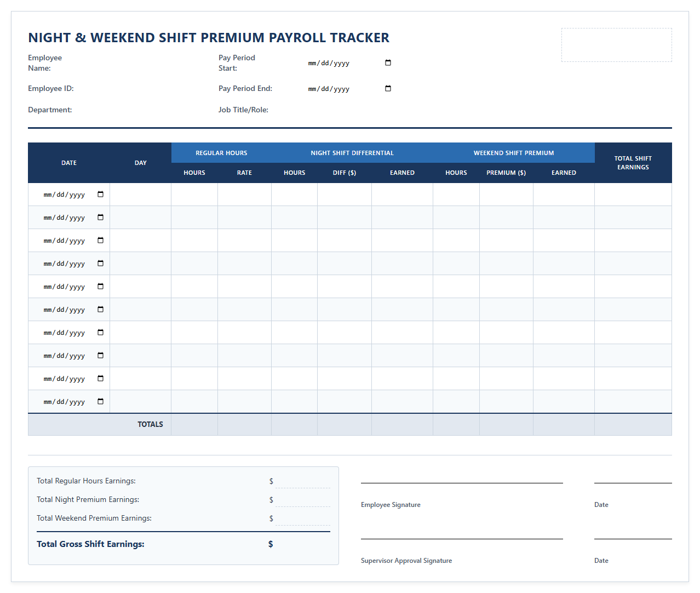
Task: Open the calendar icon in first date row
Action: (100, 194)
